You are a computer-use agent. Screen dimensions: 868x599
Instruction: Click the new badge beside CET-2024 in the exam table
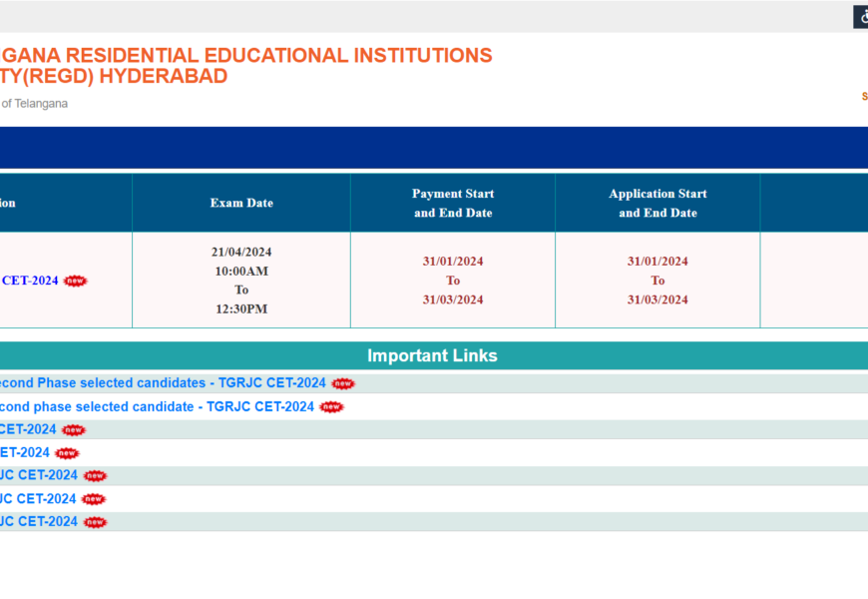coord(75,281)
